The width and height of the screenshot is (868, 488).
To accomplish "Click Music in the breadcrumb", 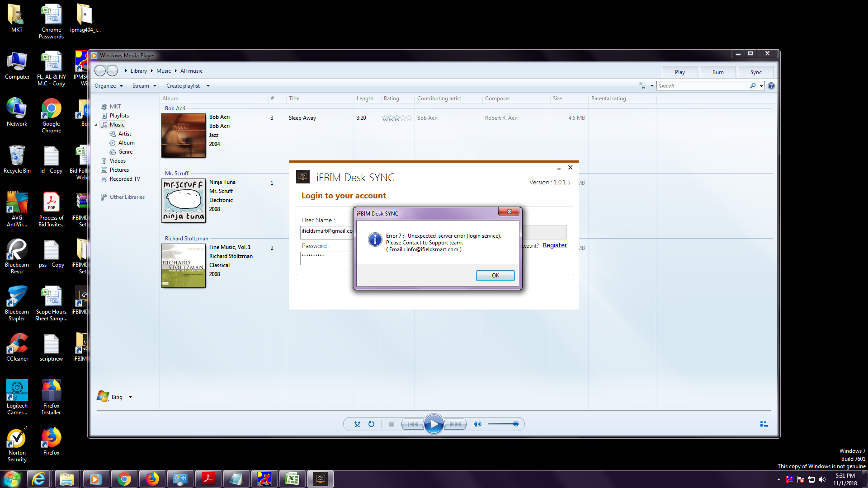I will coord(164,71).
